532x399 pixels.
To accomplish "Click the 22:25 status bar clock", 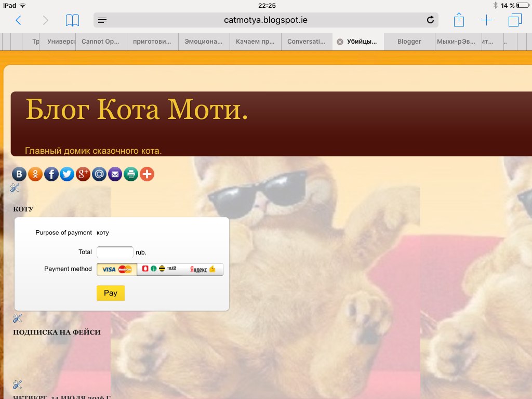I will (267, 5).
